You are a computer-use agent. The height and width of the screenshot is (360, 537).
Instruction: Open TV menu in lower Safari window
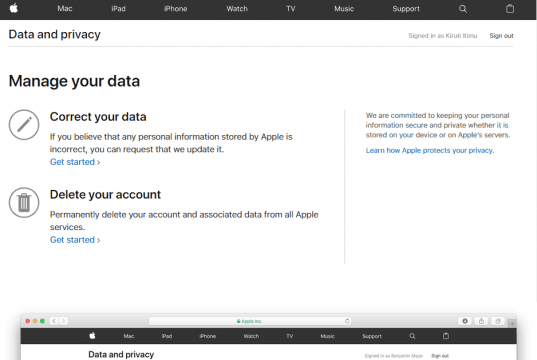tap(290, 336)
